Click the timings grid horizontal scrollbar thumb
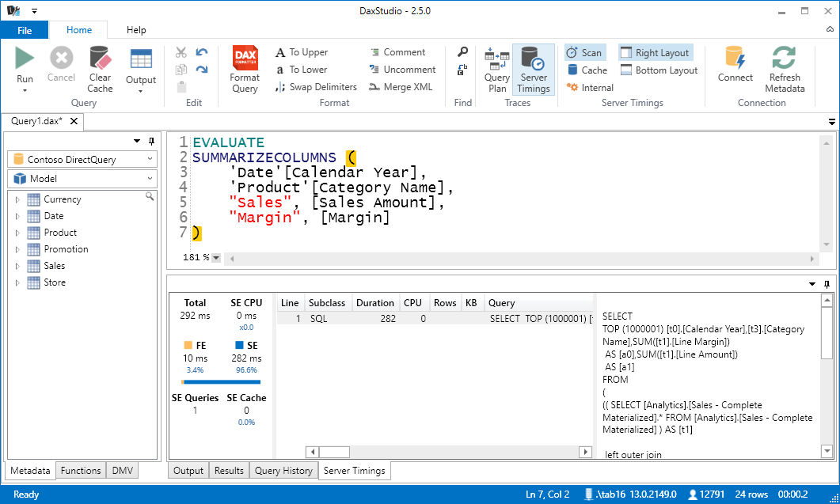The height and width of the screenshot is (504, 840). (x=334, y=452)
